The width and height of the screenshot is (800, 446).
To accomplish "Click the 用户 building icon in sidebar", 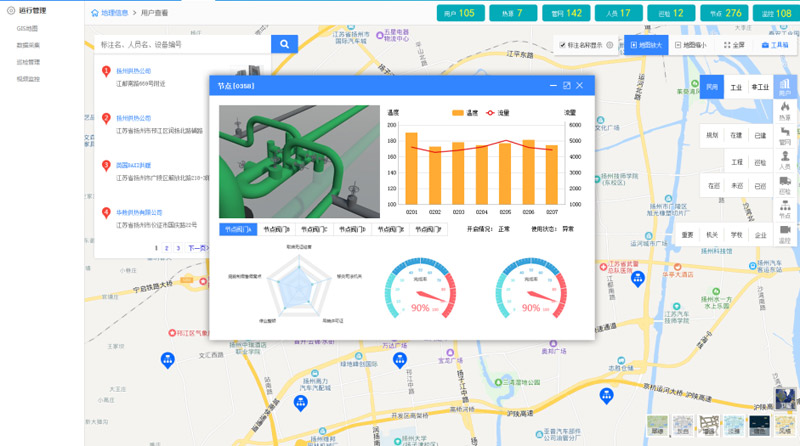I will [785, 86].
